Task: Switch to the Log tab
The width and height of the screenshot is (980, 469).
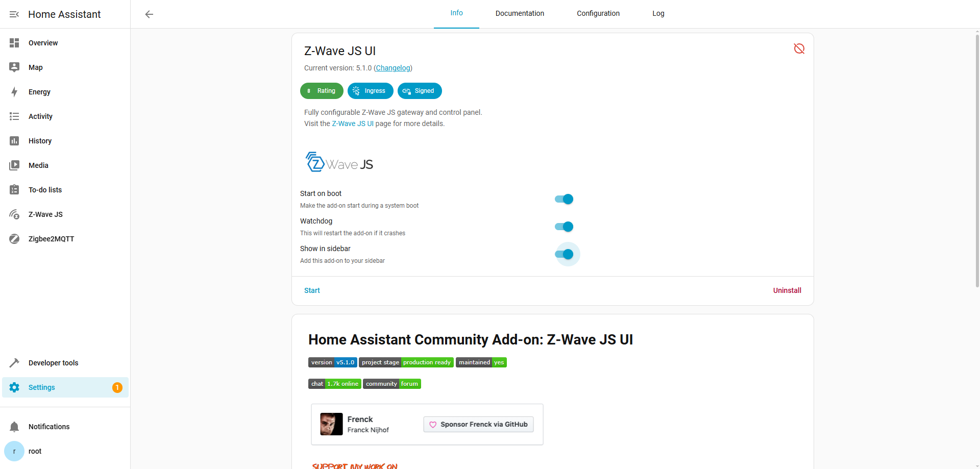Action: click(658, 14)
